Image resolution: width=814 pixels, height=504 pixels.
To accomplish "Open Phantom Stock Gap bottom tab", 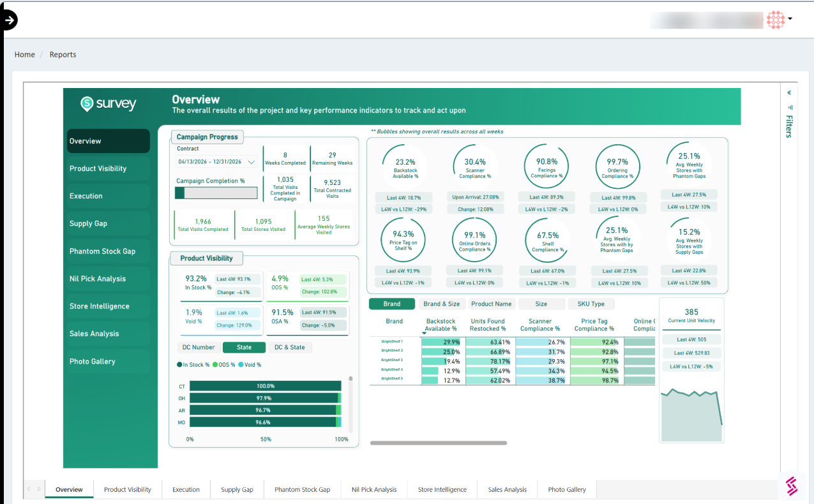I will pos(303,489).
